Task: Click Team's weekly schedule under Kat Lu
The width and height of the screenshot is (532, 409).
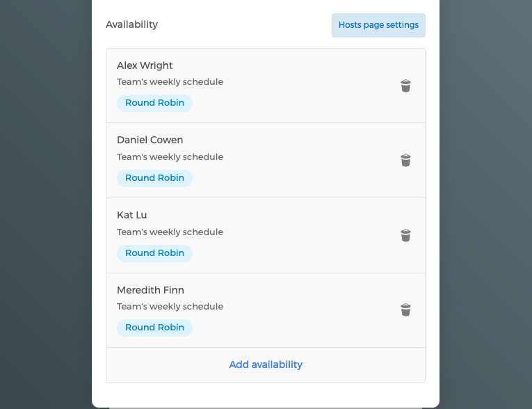Action: click(170, 232)
